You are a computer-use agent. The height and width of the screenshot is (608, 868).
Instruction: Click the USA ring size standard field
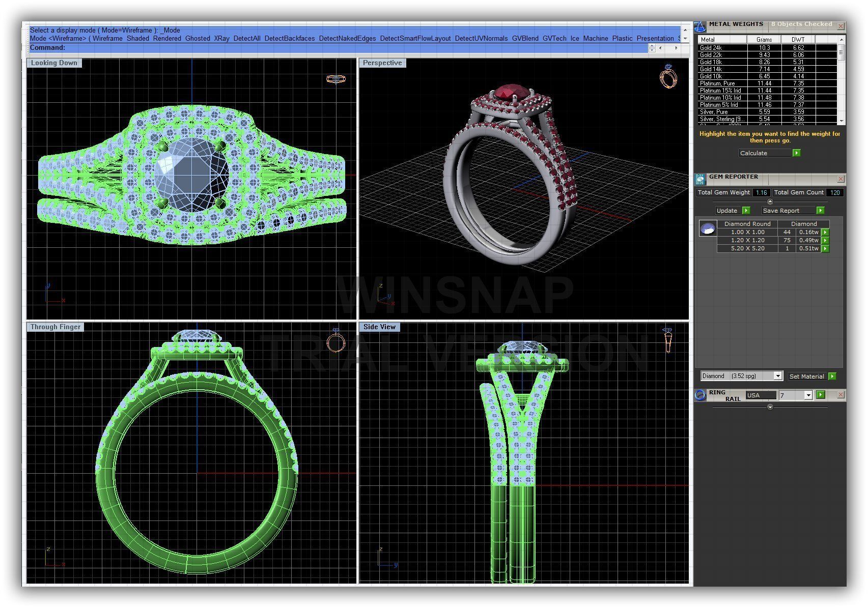coord(761,395)
